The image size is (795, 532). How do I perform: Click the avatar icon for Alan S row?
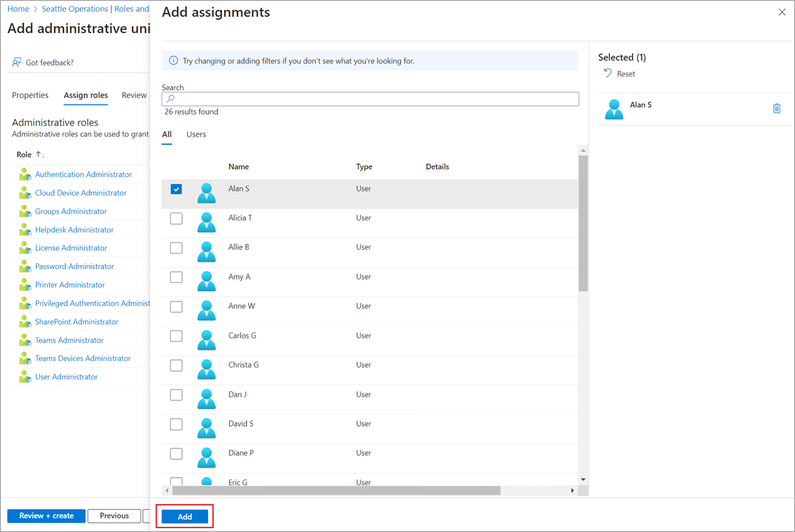pos(207,193)
